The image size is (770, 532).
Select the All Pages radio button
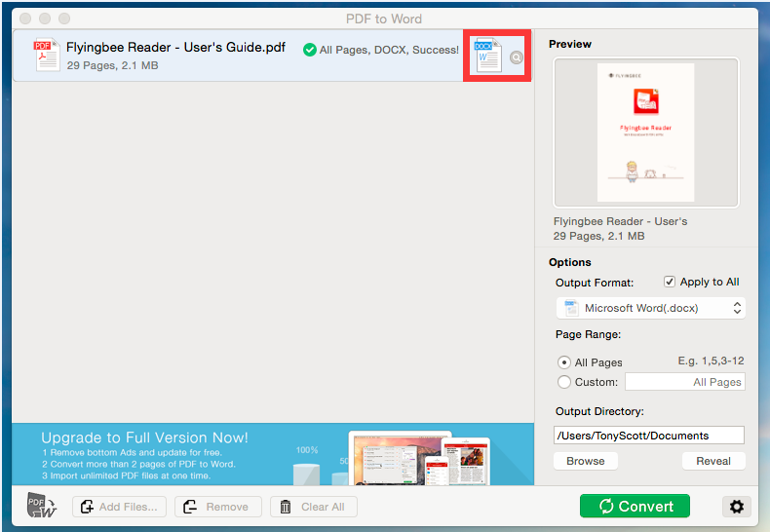[564, 362]
